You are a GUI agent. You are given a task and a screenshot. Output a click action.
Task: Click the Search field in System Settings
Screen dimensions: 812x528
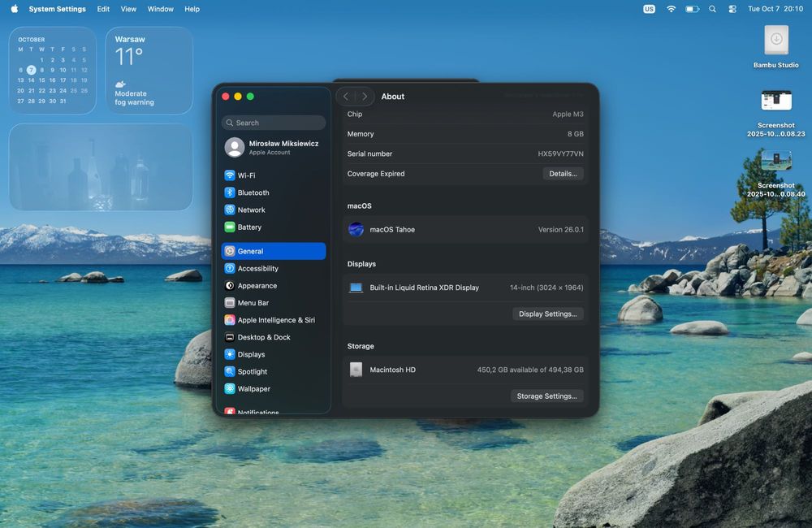274,123
